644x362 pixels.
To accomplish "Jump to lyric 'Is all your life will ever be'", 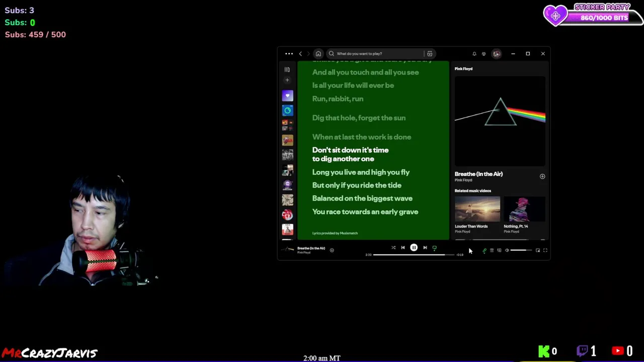I will (353, 85).
